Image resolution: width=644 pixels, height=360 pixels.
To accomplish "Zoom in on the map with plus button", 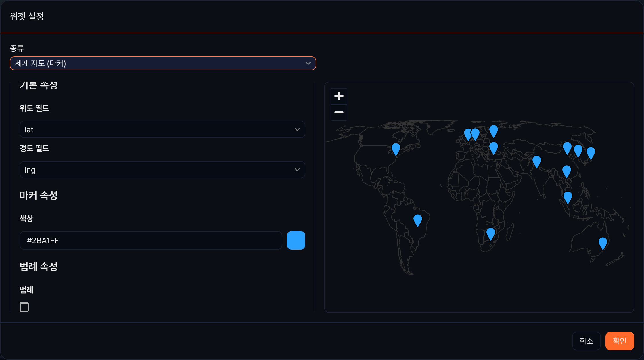I will 339,96.
